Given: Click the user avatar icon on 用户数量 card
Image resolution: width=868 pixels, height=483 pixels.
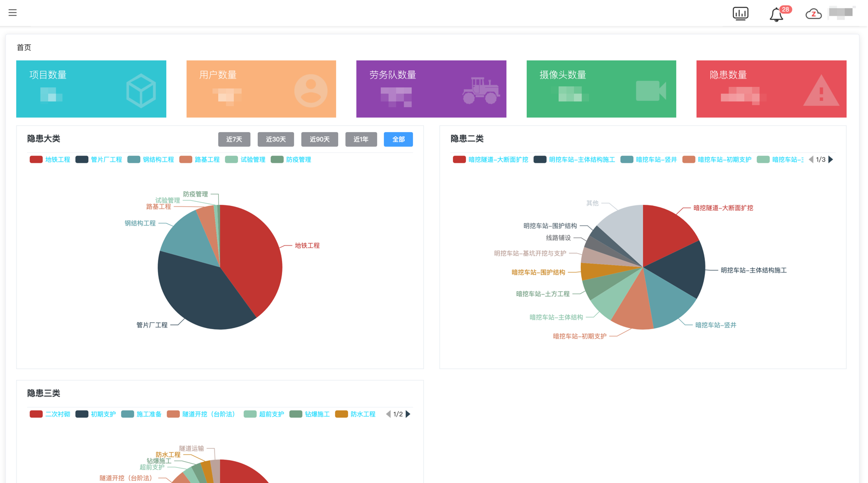Looking at the screenshot, I should click(x=311, y=91).
